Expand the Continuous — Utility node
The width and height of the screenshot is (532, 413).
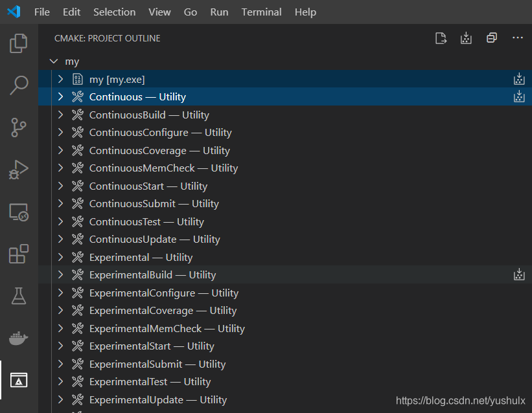click(x=60, y=97)
